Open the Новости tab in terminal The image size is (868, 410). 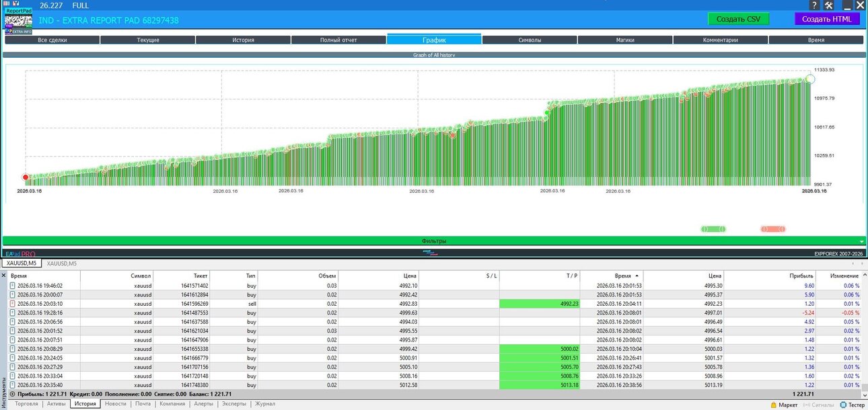click(115, 404)
